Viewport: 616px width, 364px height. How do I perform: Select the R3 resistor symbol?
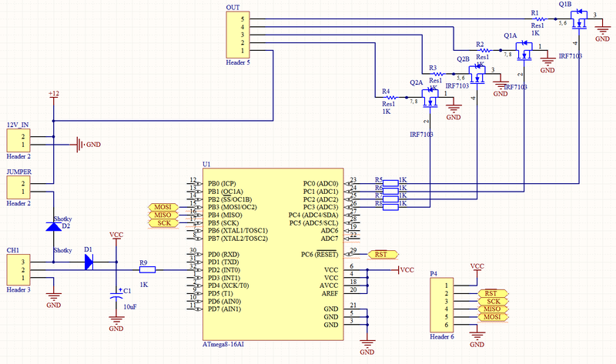438,74
